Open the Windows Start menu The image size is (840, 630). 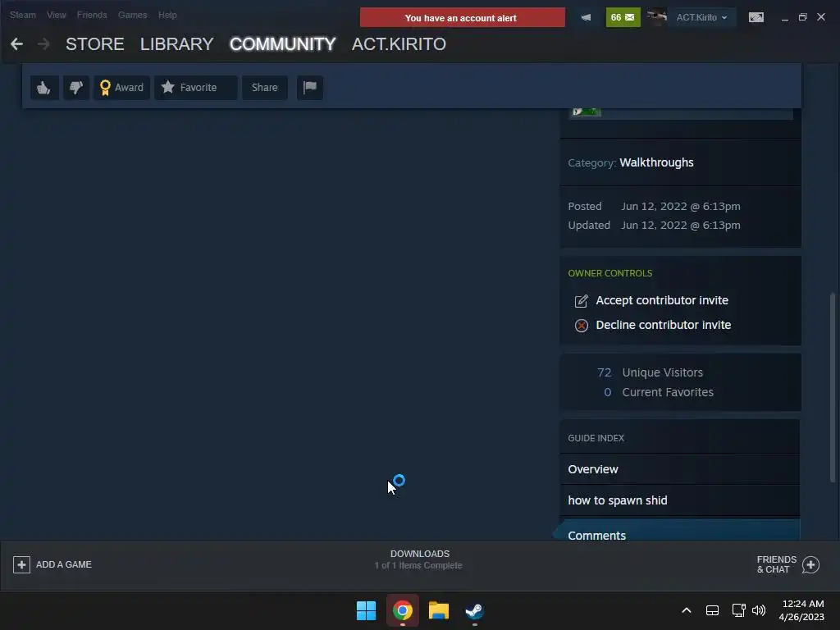367,610
